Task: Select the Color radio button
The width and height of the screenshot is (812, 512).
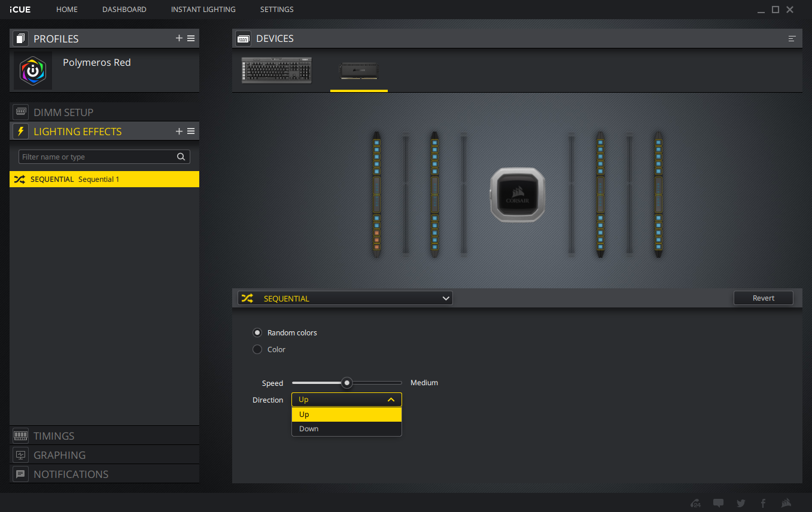Action: 257,349
